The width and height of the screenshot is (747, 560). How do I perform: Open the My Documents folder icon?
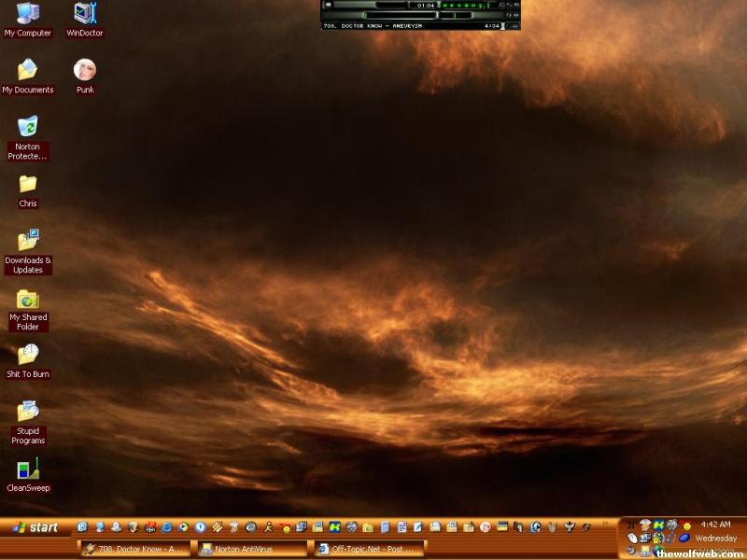pyautogui.click(x=28, y=71)
